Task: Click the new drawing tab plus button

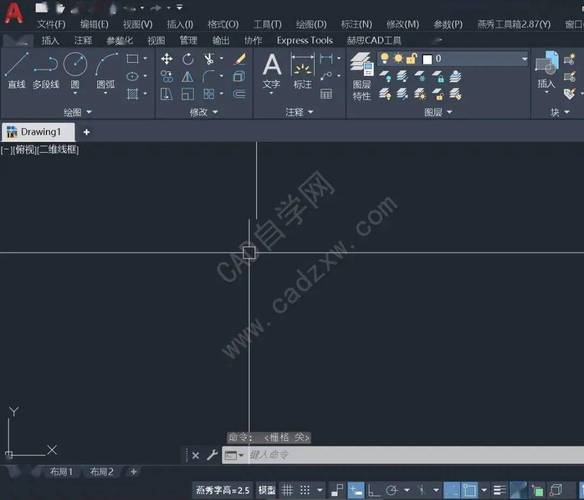Action: click(86, 132)
